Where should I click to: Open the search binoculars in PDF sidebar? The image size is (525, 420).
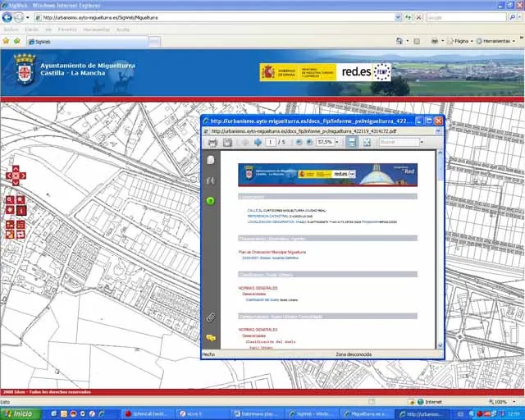click(x=211, y=180)
